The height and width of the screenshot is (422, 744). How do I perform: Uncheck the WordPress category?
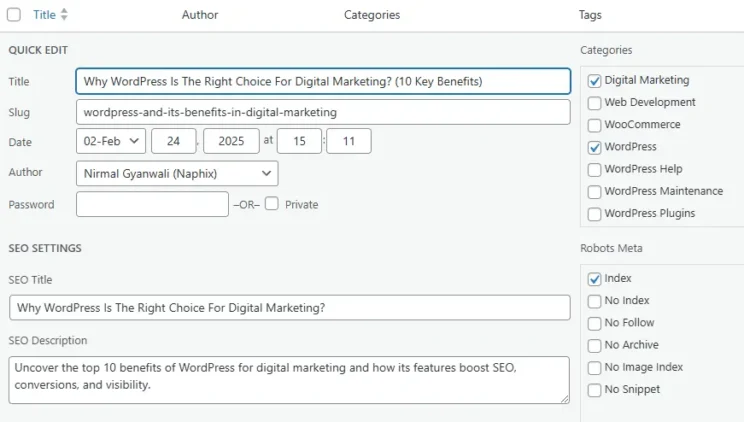click(594, 147)
